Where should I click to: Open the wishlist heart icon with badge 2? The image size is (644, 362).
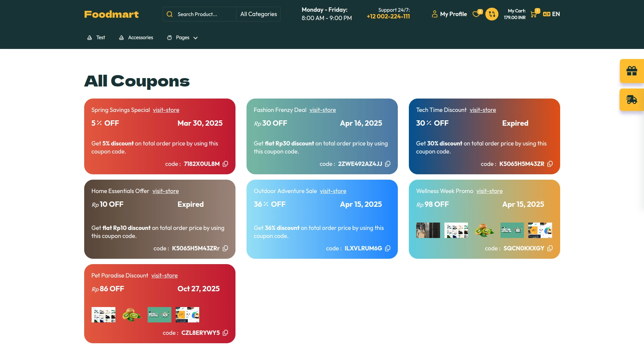(x=476, y=14)
